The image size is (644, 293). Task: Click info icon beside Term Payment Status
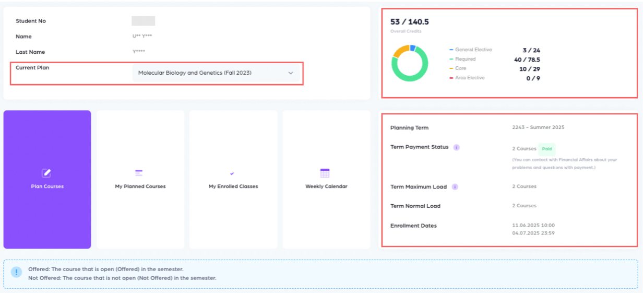(456, 147)
